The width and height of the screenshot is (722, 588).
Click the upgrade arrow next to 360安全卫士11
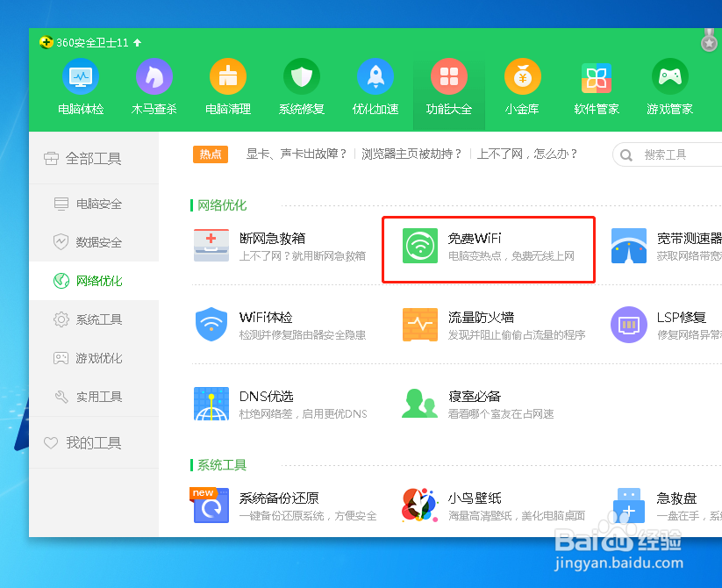click(137, 43)
